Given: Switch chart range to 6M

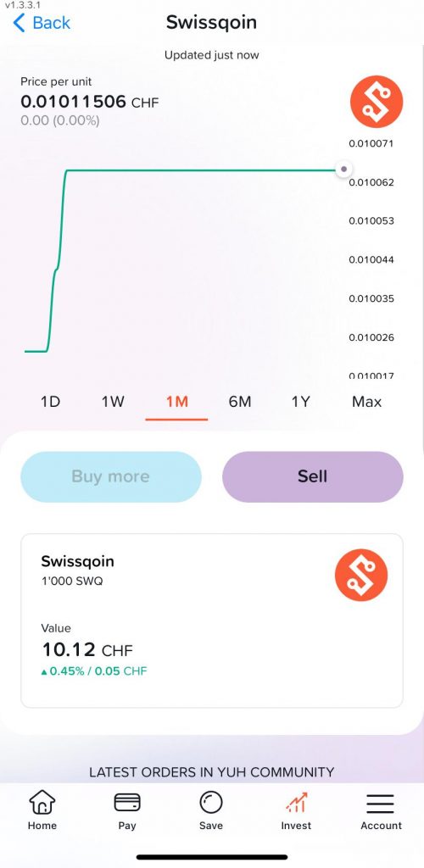Looking at the screenshot, I should click(x=240, y=402).
